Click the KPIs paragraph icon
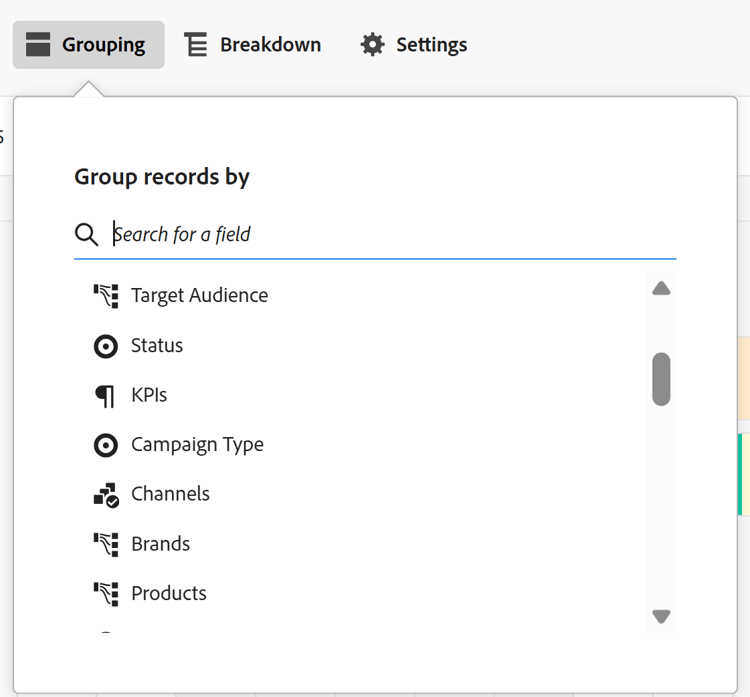 pos(106,396)
